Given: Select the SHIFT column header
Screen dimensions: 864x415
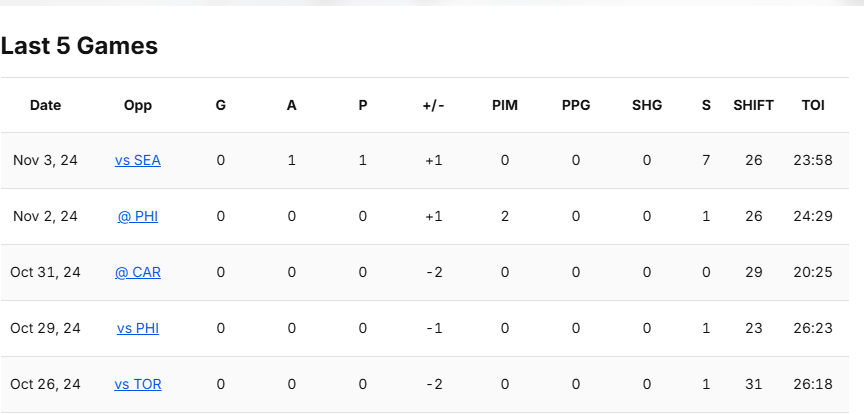Looking at the screenshot, I should click(x=753, y=105).
